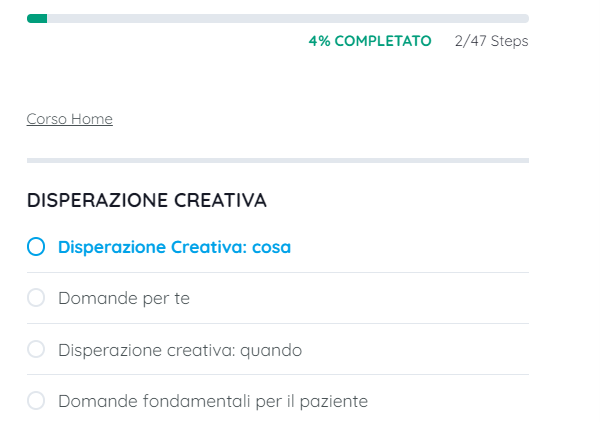Click separator line below "Domande per te"
Screen dimensions: 600x422
[278, 323]
